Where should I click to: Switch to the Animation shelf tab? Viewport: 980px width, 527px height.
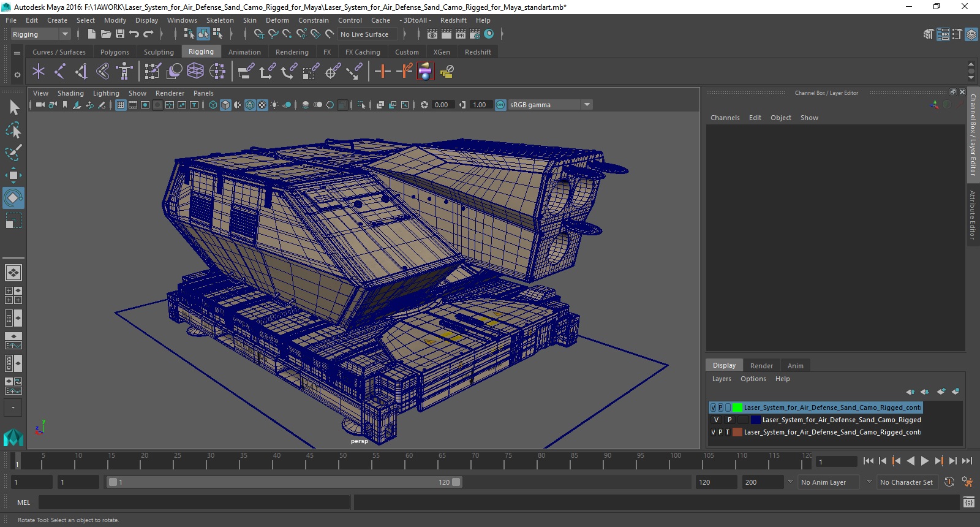244,52
